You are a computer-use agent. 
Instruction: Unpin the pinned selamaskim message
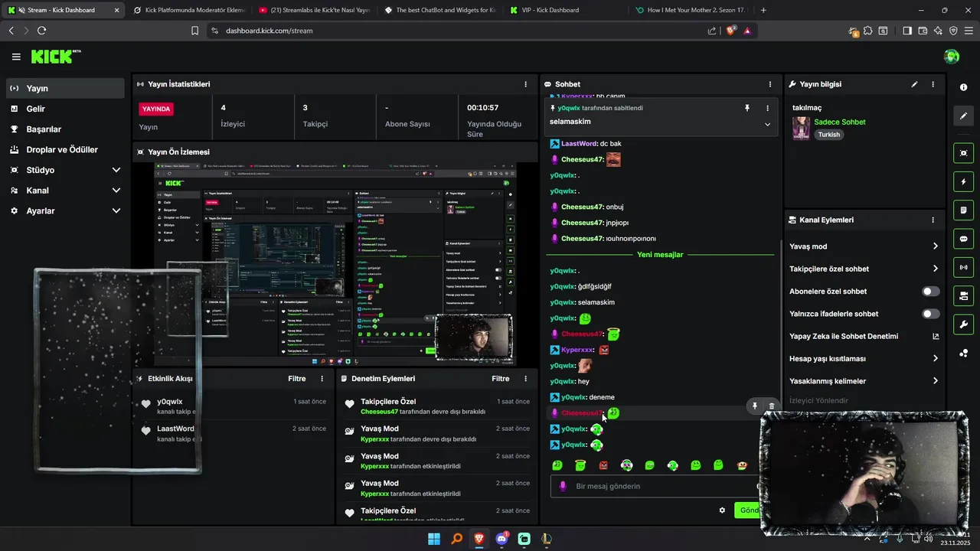[746, 109]
